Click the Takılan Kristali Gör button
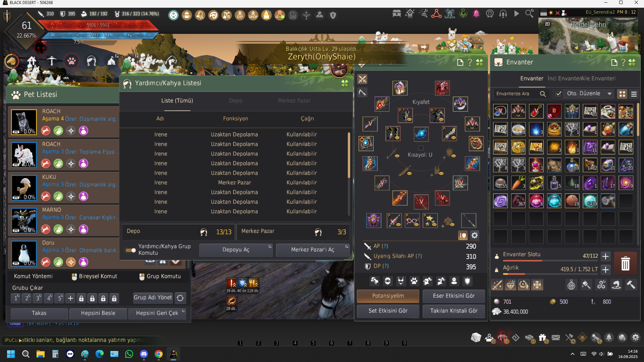Screen dimensions: 644x362 click(x=454, y=311)
